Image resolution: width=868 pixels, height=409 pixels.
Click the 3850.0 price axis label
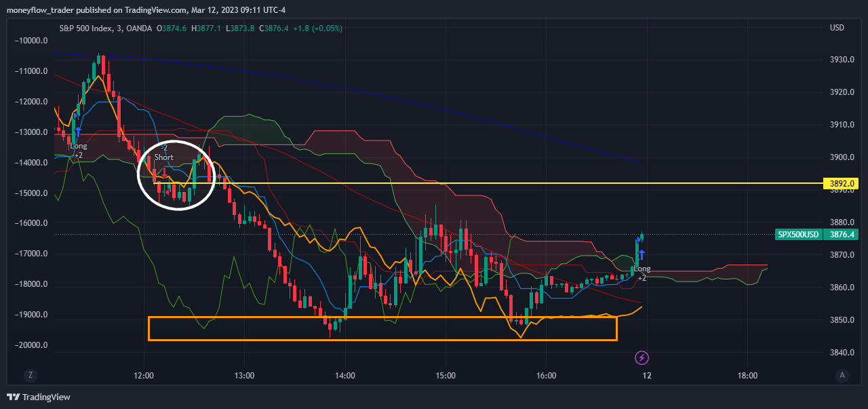click(x=842, y=320)
